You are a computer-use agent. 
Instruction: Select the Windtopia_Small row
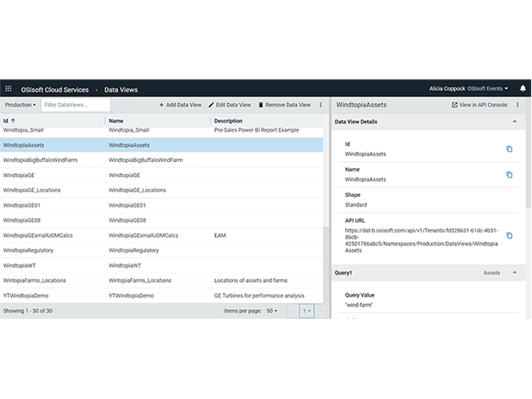(x=162, y=131)
